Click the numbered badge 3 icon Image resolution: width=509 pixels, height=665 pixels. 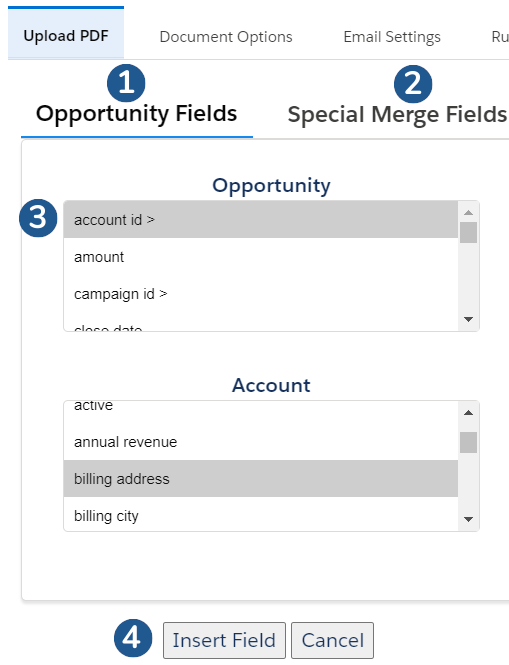click(38, 218)
